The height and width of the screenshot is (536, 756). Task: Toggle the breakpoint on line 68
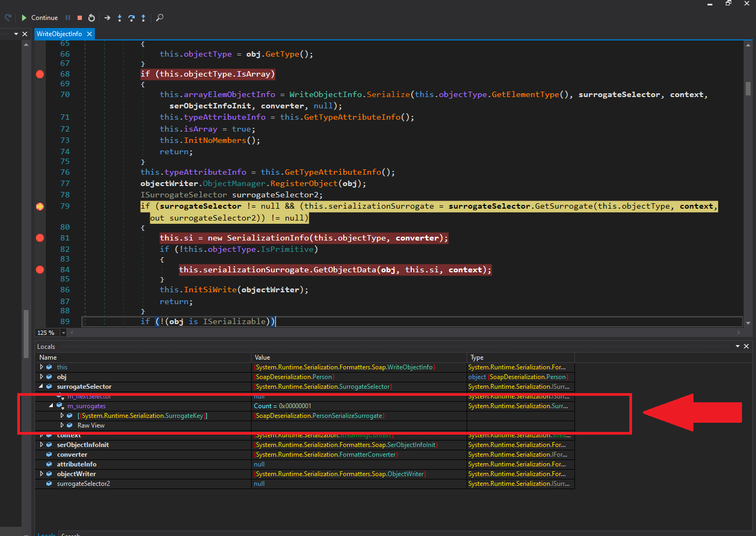pos(40,74)
